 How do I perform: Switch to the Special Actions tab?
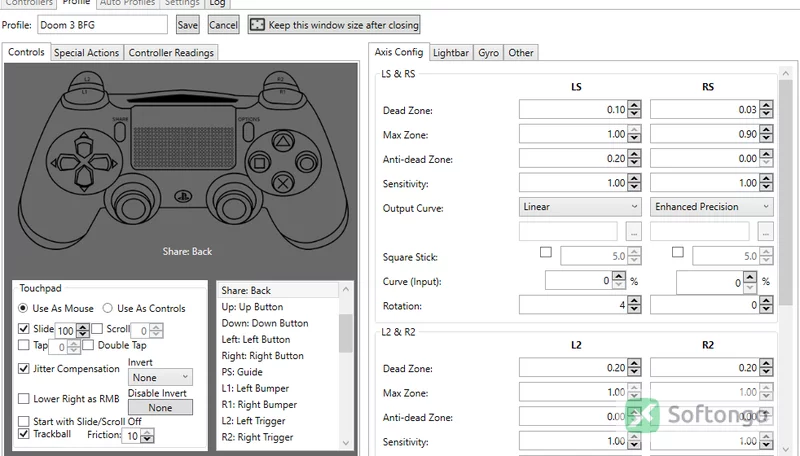point(86,53)
